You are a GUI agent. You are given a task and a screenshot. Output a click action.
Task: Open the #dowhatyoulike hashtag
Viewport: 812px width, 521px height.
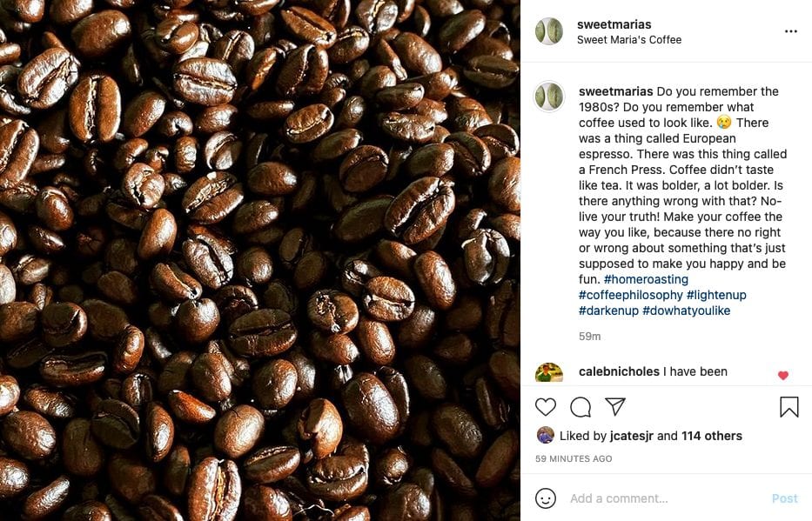click(686, 311)
